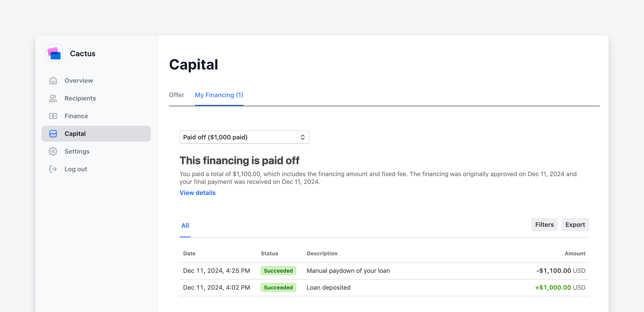Switch to the My Financing tab
644x312 pixels.
point(218,95)
